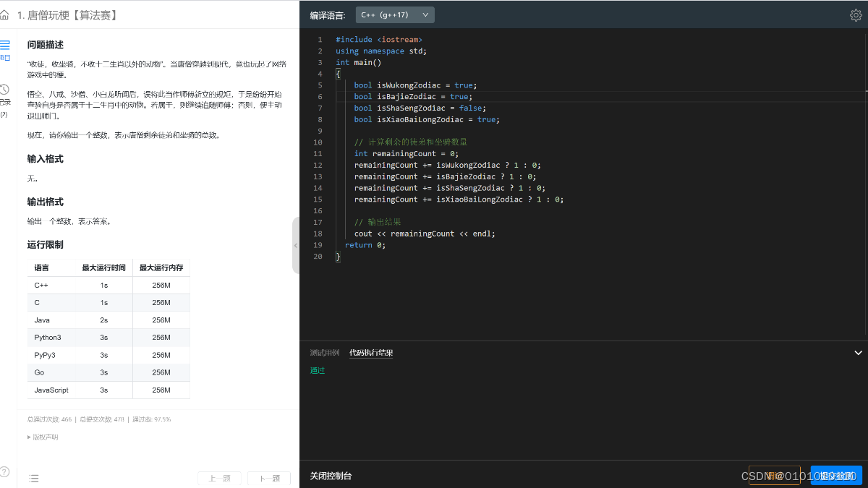
Task: Collapse the left panel with the divider handle
Action: tap(295, 246)
